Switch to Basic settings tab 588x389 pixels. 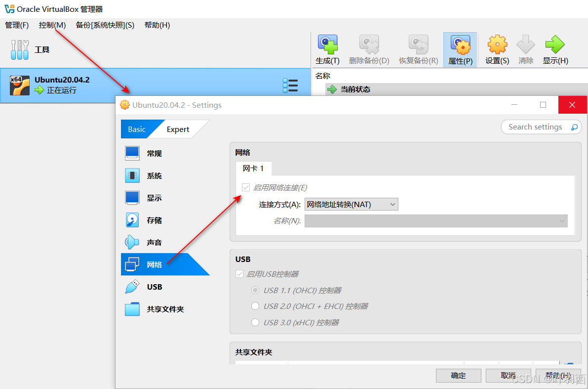click(137, 129)
